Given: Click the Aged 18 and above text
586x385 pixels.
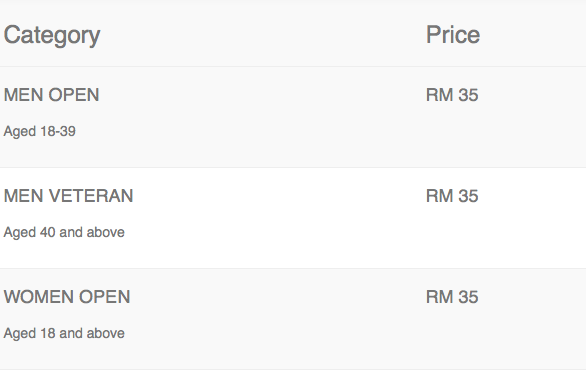Looking at the screenshot, I should pyautogui.click(x=64, y=333).
